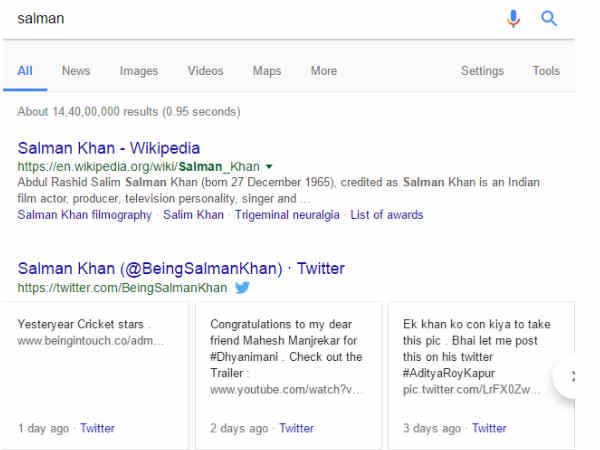The image size is (600, 450).
Task: Click the Salim Khan sublink
Action: click(193, 215)
